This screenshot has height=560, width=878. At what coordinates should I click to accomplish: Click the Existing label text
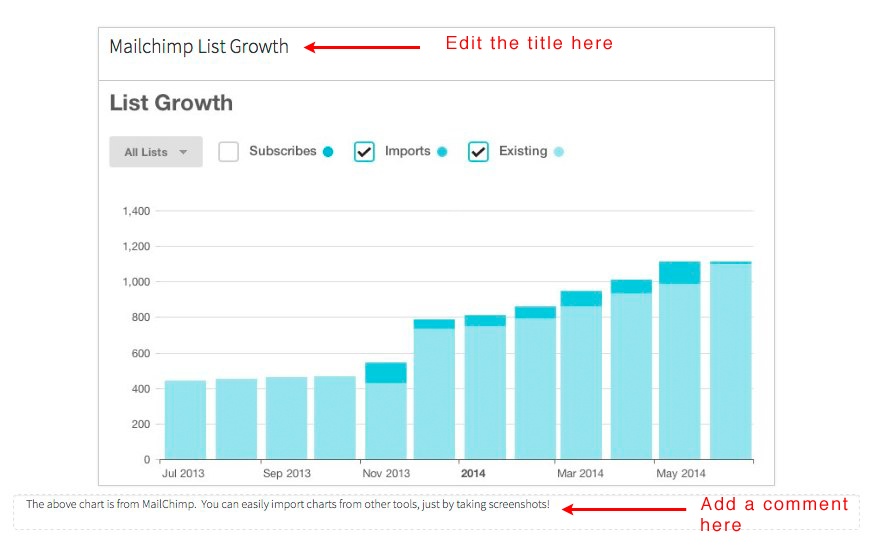point(523,151)
